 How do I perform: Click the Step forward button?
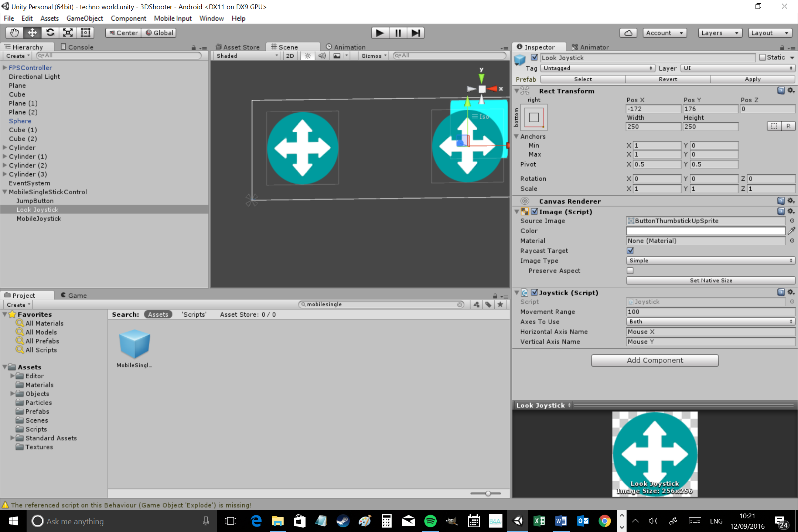tap(416, 33)
